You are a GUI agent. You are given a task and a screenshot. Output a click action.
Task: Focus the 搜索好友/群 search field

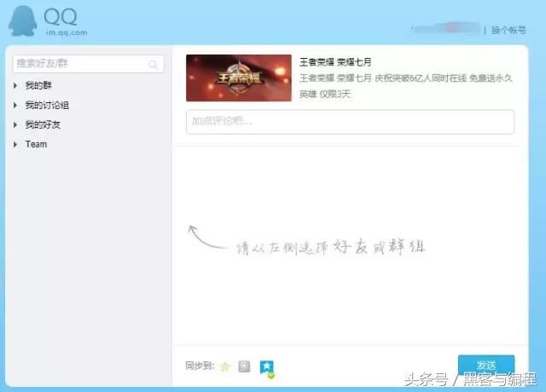88,64
